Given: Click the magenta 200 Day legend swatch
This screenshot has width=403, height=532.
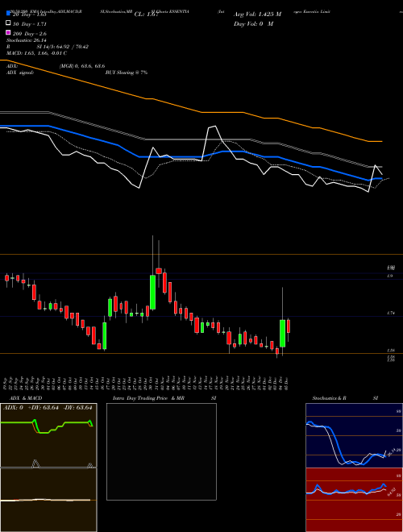Looking at the screenshot, I should point(9,32).
